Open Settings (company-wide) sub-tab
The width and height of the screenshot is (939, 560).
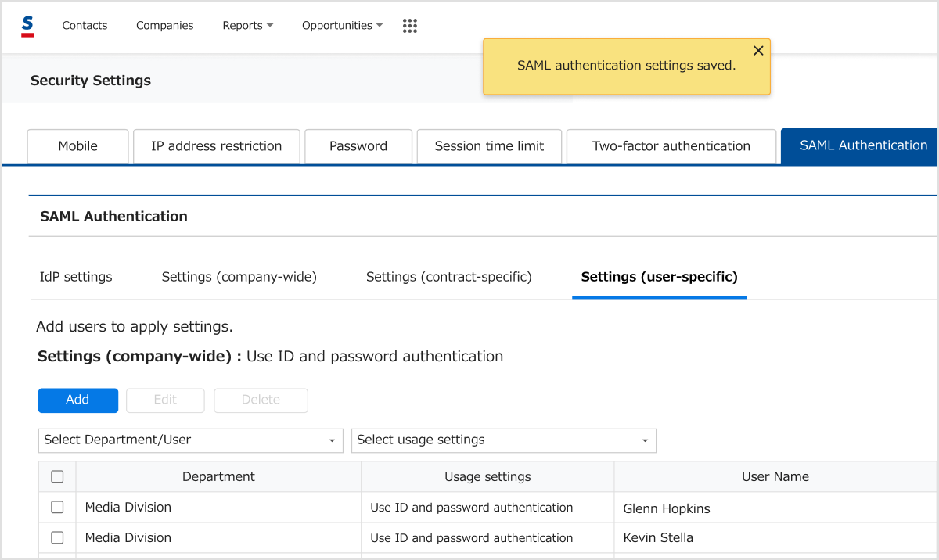(239, 277)
